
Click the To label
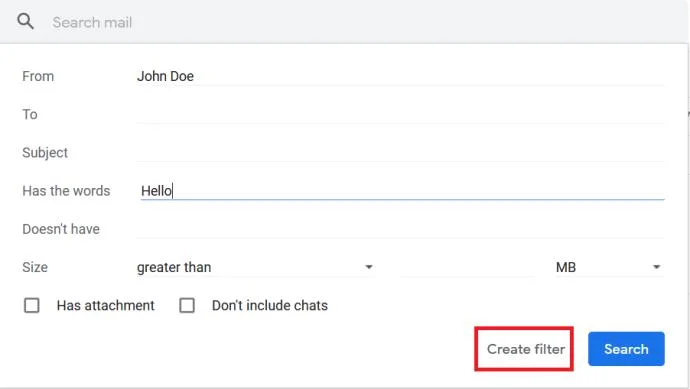(x=30, y=114)
